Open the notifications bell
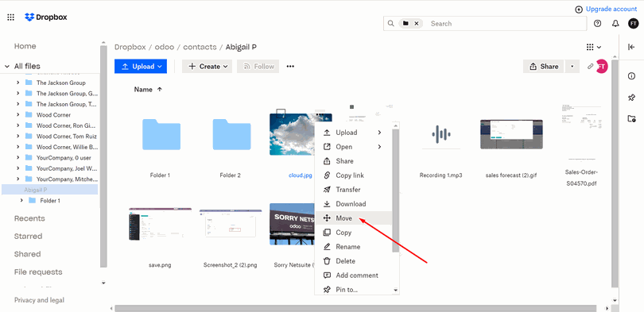644x312 pixels. click(615, 23)
